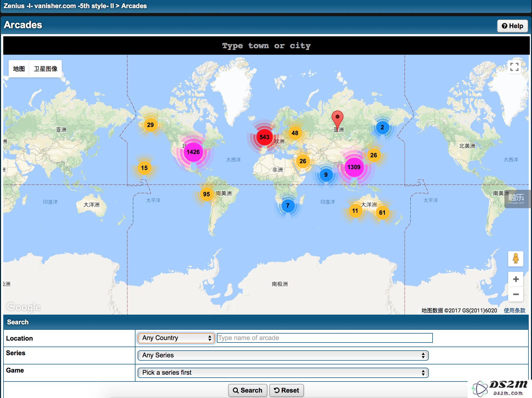Click the 29 cluster marker near Alaska
This screenshot has width=532, height=398.
pos(150,125)
